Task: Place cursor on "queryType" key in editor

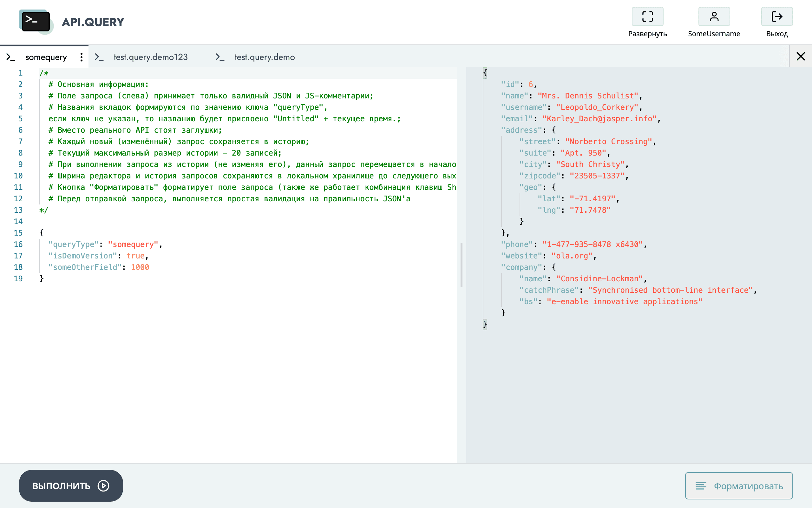Action: click(73, 244)
